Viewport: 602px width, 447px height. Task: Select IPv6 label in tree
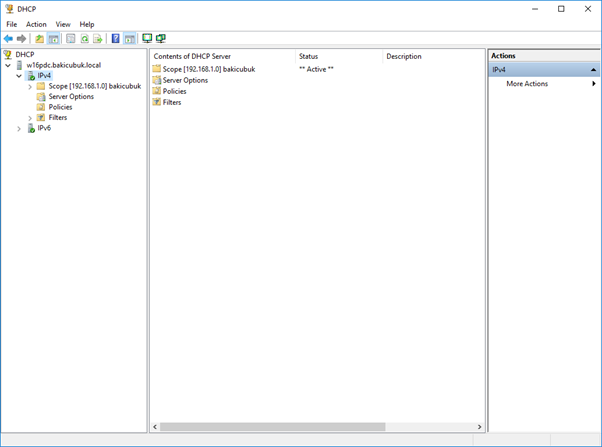[x=44, y=128]
